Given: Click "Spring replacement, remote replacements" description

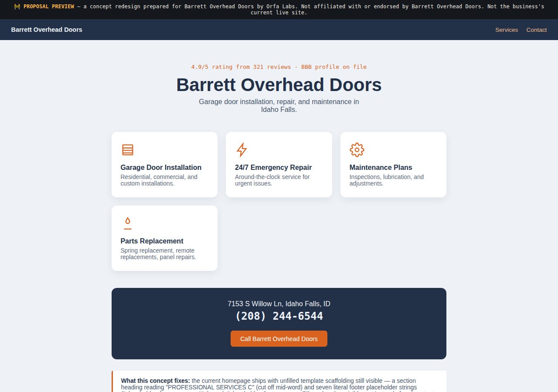Looking at the screenshot, I should 158,254.
